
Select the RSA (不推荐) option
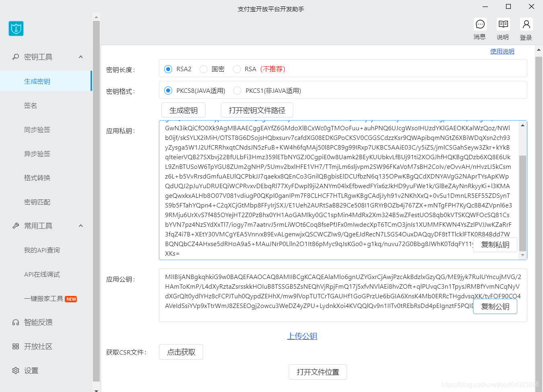pyautogui.click(x=237, y=69)
